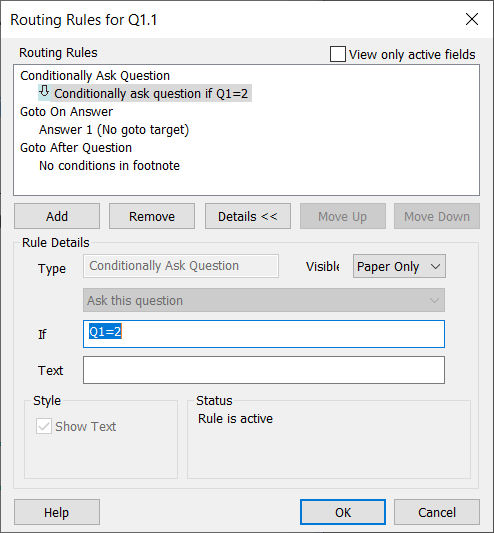Click the Text input field
This screenshot has width=494, height=533.
264,370
